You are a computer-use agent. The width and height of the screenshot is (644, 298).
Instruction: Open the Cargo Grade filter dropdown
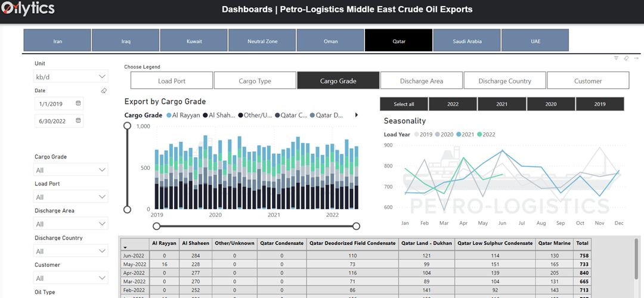pyautogui.click(x=70, y=170)
